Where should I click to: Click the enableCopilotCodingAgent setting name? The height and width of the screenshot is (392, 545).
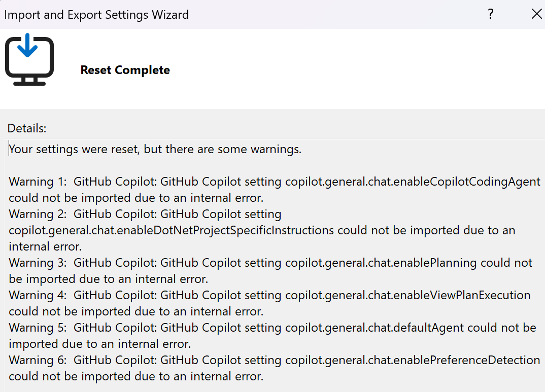coord(413,182)
